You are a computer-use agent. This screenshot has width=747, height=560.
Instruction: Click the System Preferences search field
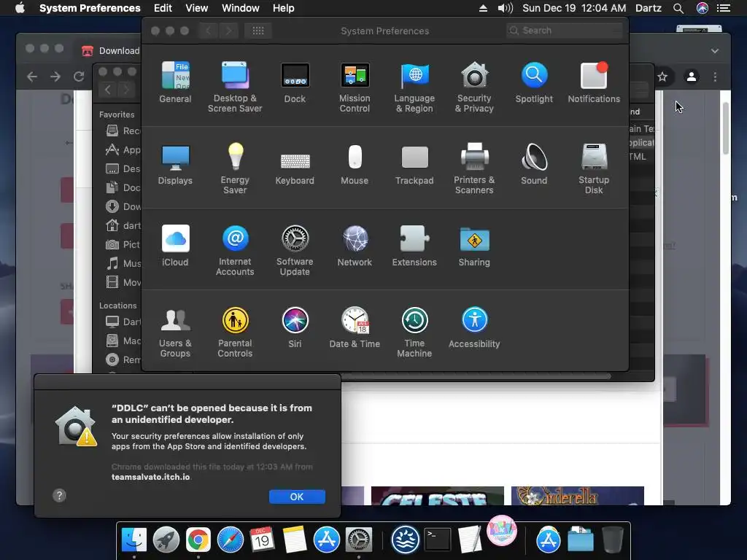tap(565, 31)
